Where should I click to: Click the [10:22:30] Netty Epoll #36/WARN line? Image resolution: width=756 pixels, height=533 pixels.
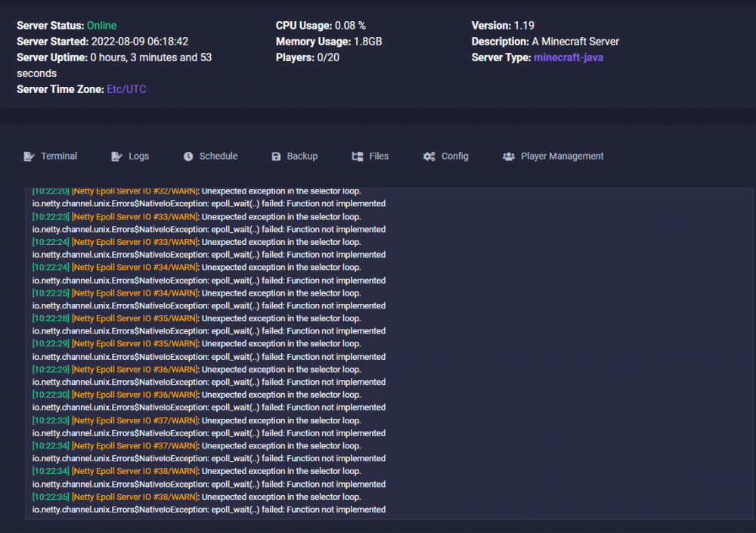pos(197,395)
